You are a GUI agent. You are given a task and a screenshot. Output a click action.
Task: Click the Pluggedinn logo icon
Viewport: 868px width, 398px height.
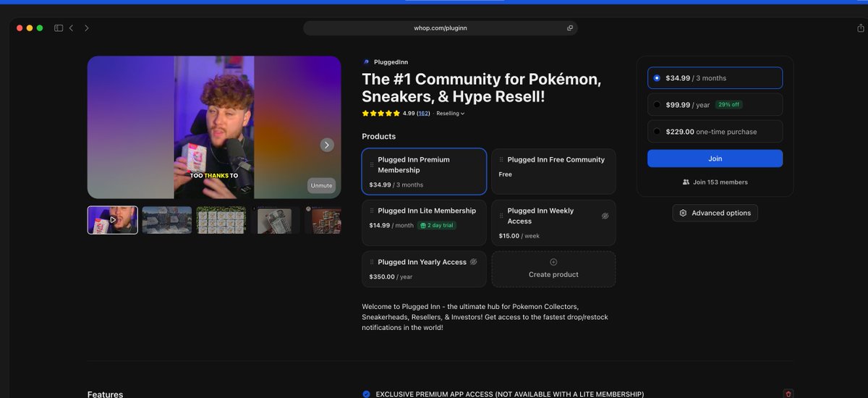pos(367,62)
